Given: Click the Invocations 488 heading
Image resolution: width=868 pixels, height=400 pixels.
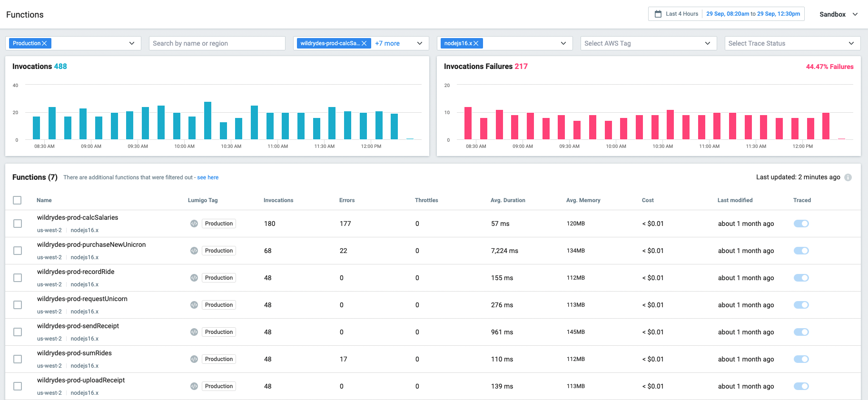Looking at the screenshot, I should click(39, 66).
